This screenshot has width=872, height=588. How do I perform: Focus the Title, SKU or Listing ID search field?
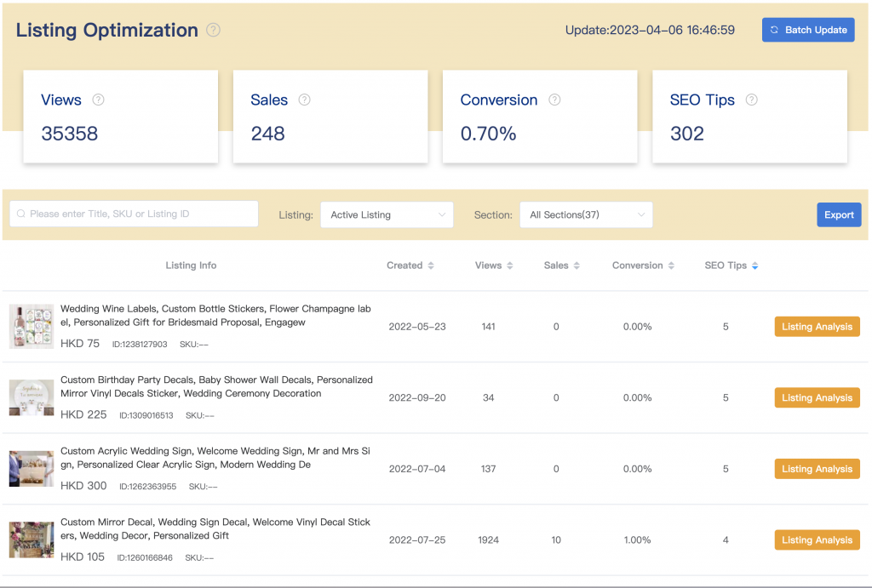pos(134,214)
